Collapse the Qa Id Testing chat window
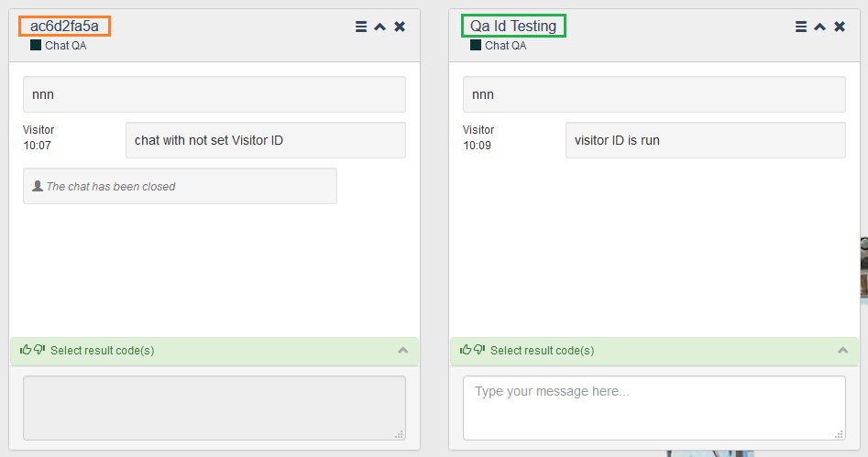Viewport: 868px width, 457px height. [x=819, y=27]
